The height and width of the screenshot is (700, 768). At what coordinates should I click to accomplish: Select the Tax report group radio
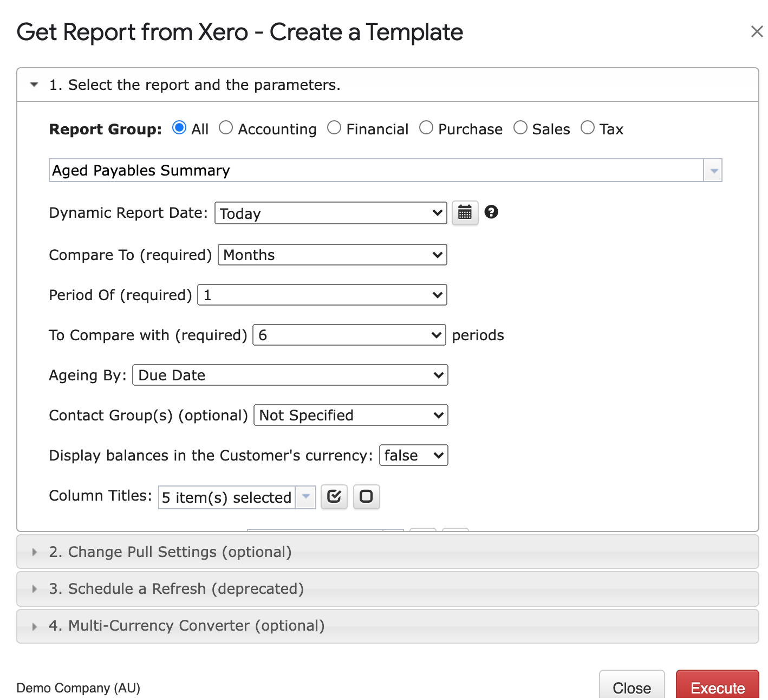coord(588,128)
